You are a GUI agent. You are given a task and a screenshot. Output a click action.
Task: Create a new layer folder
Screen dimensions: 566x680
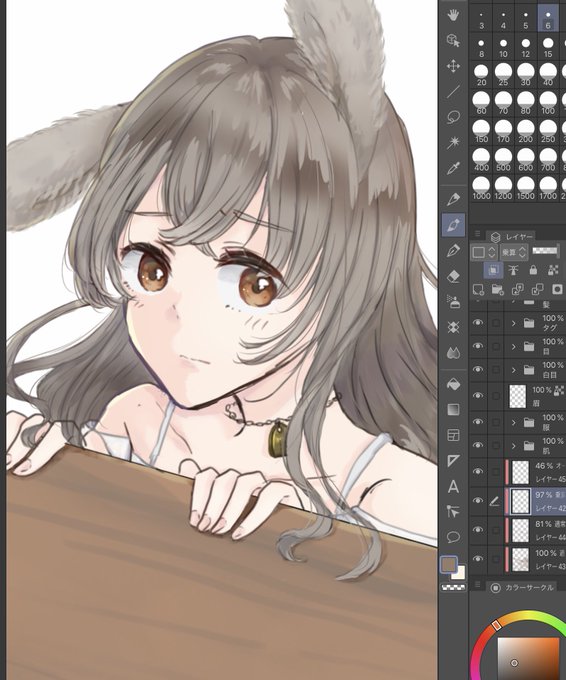click(x=497, y=289)
